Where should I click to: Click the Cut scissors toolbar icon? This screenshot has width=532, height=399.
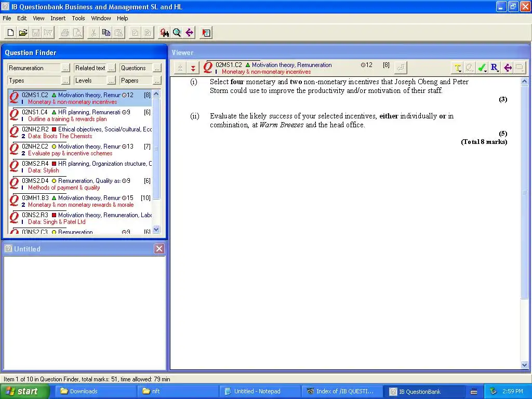tap(94, 33)
